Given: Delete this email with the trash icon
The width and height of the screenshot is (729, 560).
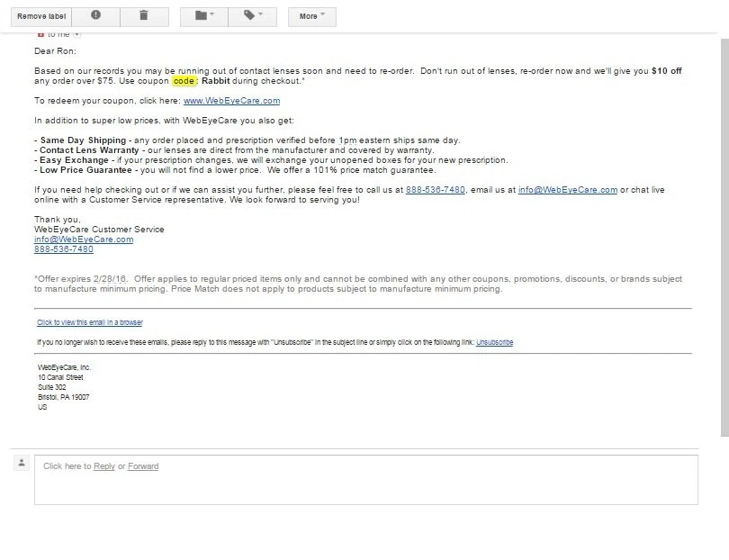Looking at the screenshot, I should [144, 16].
